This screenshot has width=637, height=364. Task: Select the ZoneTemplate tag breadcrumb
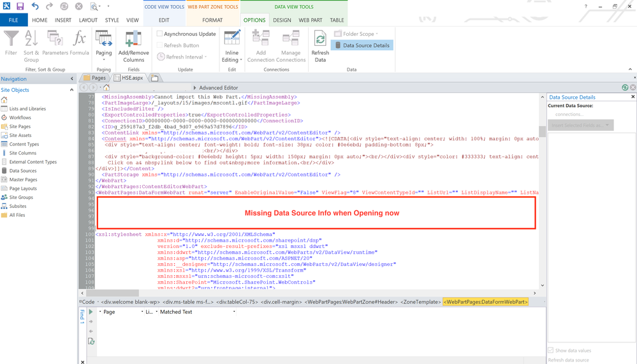click(x=420, y=302)
